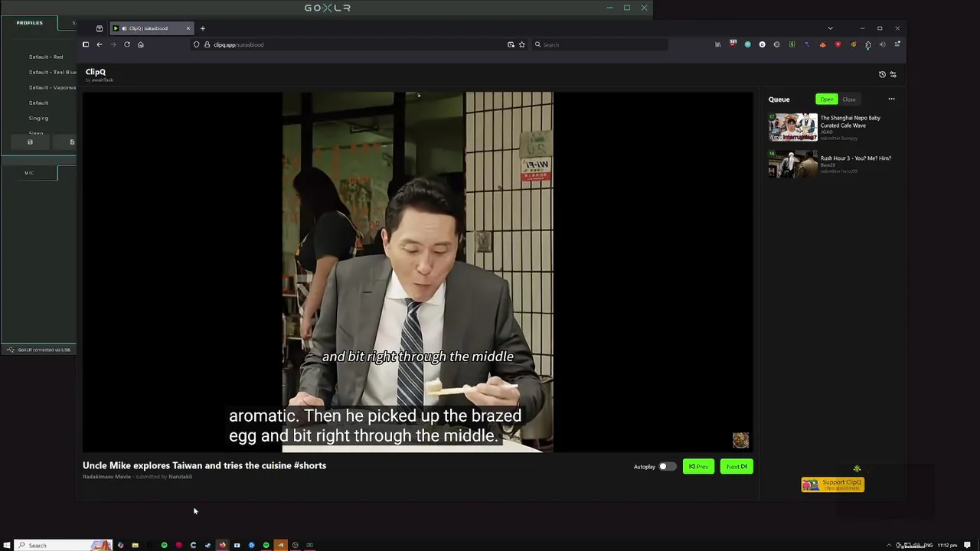Click The Shanghai Nepo Baby Curated Cafe Wave title
The height and width of the screenshot is (551, 980).
851,122
